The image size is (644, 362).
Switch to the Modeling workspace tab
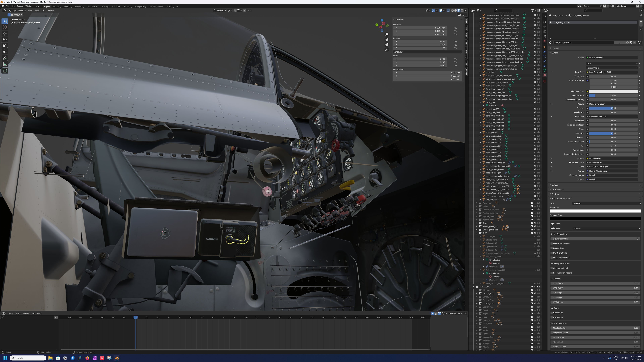[57, 7]
